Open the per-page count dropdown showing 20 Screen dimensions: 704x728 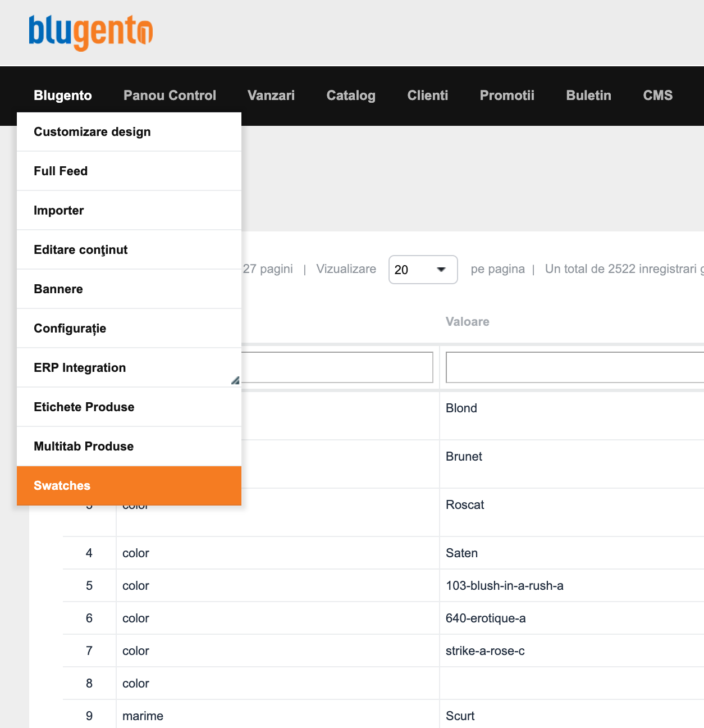click(423, 270)
